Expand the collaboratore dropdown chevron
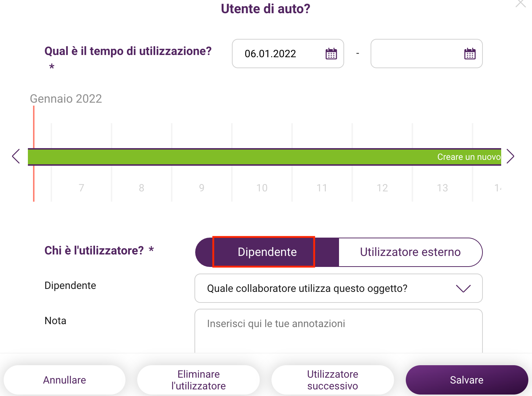 point(463,289)
